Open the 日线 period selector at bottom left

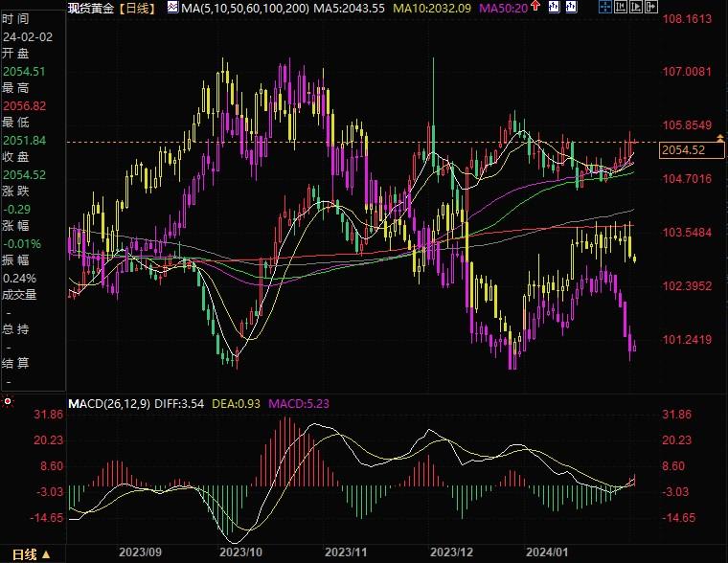29,554
